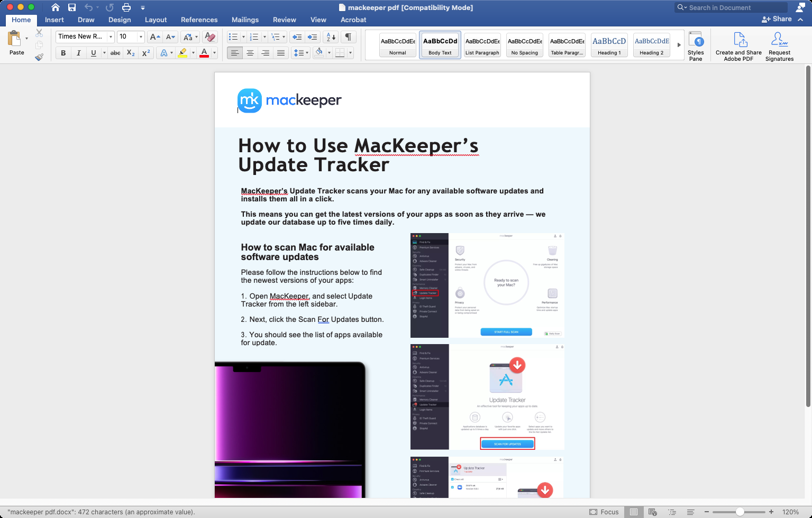Center align the text
The image size is (812, 518).
(x=250, y=53)
